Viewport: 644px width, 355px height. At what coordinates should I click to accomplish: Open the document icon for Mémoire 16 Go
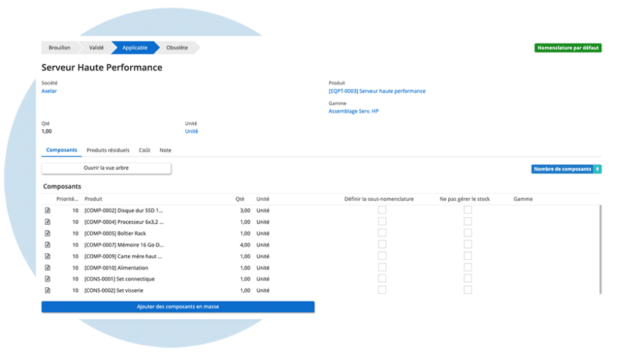point(47,245)
